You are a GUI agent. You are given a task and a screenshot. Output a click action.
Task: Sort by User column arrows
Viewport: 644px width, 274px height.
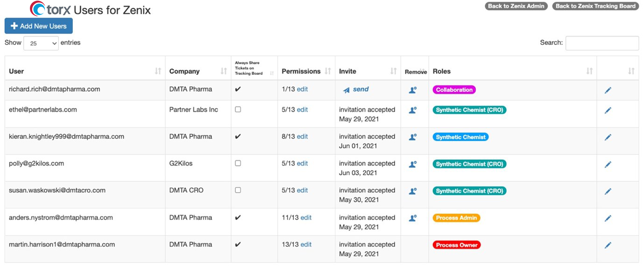point(158,71)
